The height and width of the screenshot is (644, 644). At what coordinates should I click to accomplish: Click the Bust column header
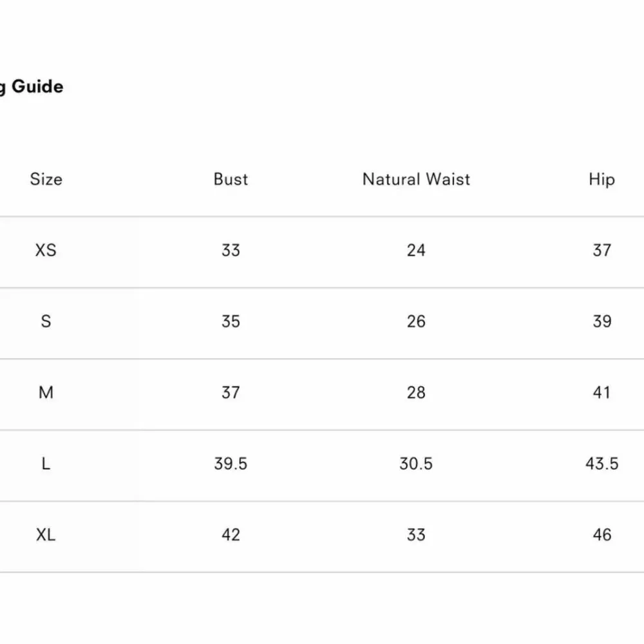231,179
